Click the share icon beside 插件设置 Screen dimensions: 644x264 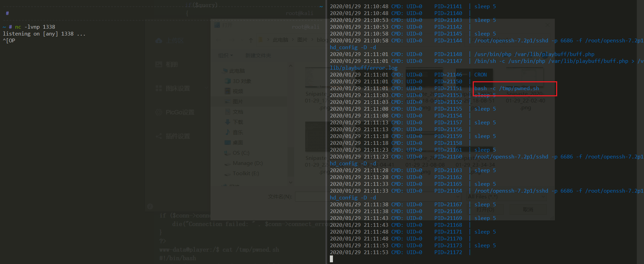(x=159, y=136)
